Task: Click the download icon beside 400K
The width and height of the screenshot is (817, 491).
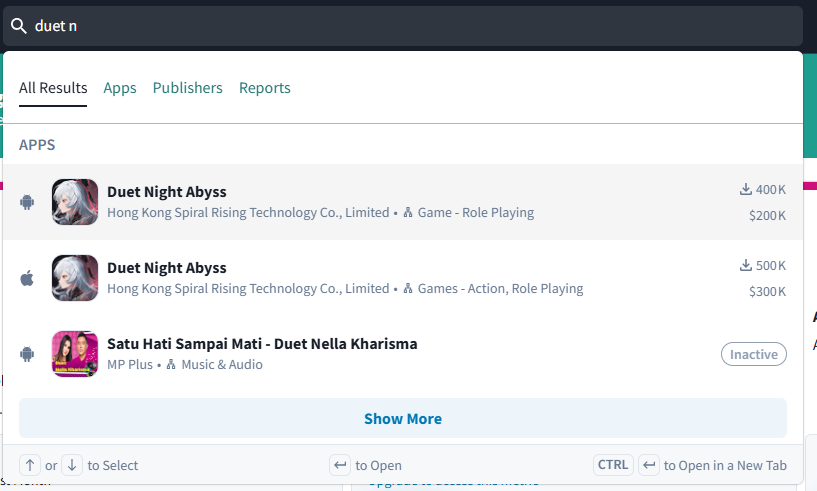Action: [x=746, y=189]
